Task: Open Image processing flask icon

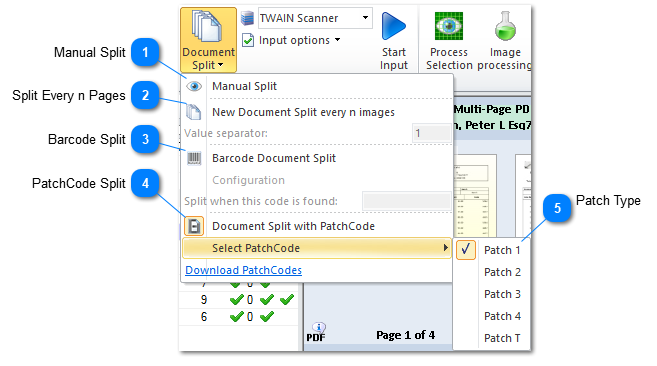Action: click(505, 26)
